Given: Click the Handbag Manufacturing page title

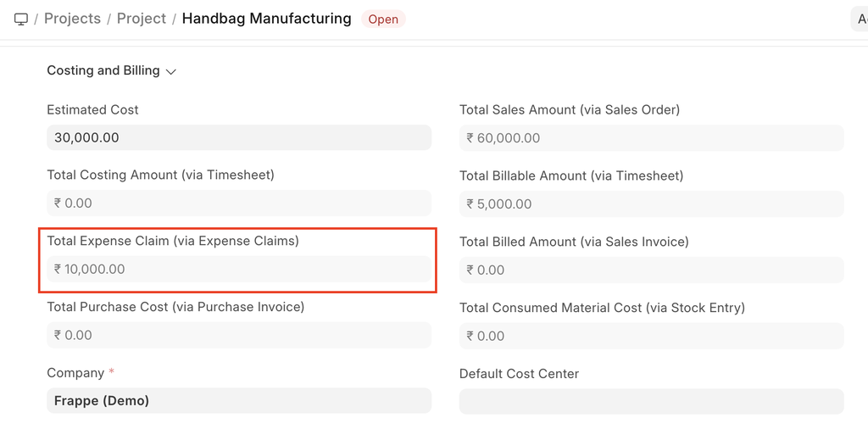Looking at the screenshot, I should tap(266, 19).
